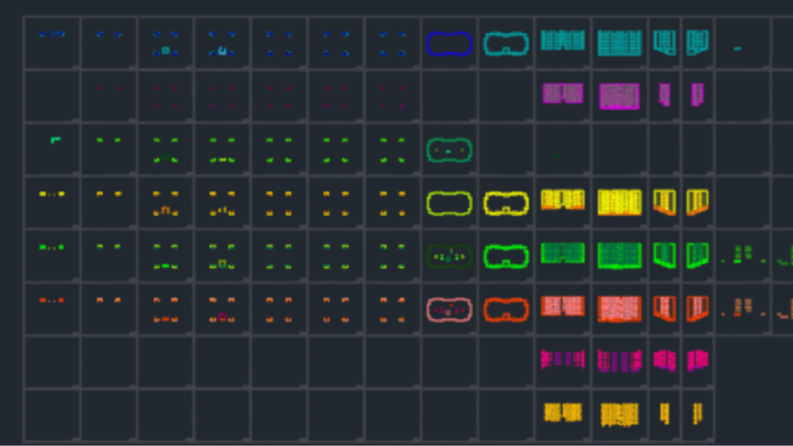Open the orange scattered details sheet

click(x=743, y=307)
